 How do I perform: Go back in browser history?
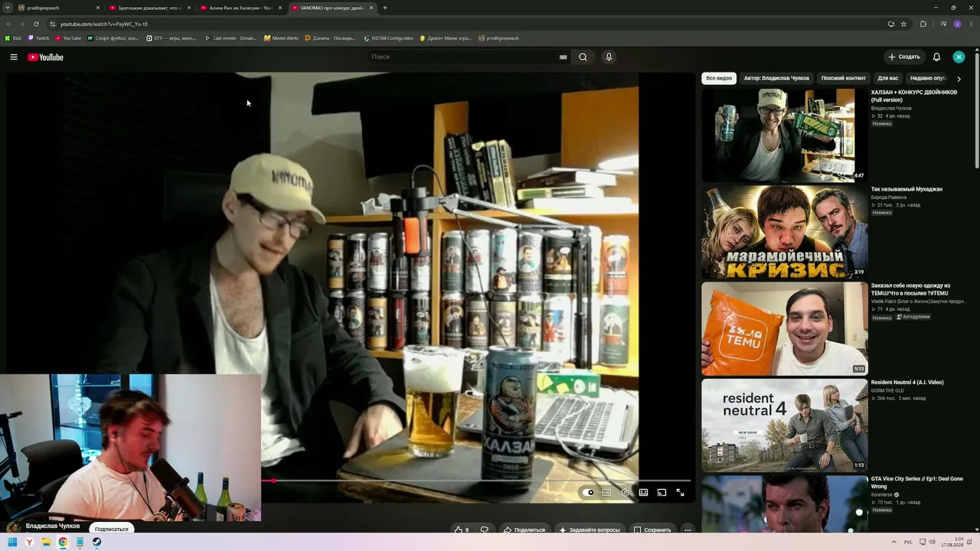[8, 24]
